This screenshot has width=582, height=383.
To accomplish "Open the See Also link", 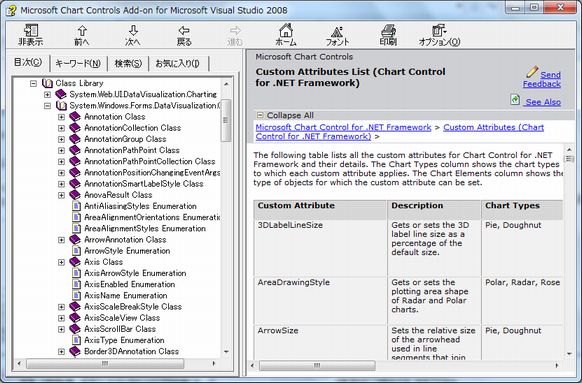I will tap(543, 102).
